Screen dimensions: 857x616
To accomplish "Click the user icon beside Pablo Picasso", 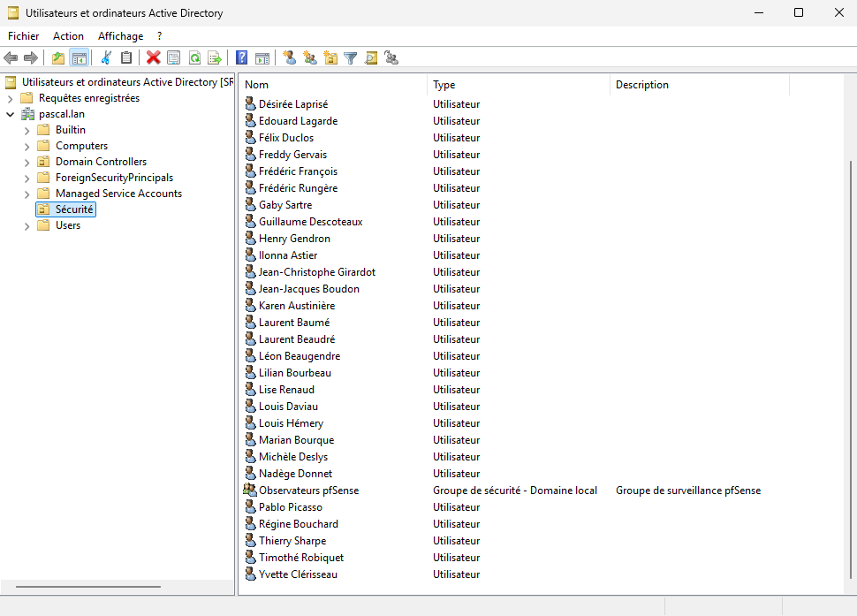I will (x=250, y=506).
